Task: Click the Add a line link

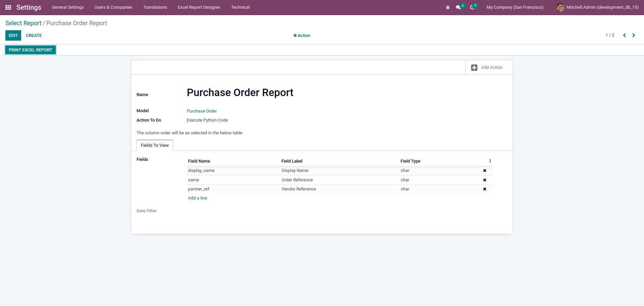Action: [x=198, y=198]
